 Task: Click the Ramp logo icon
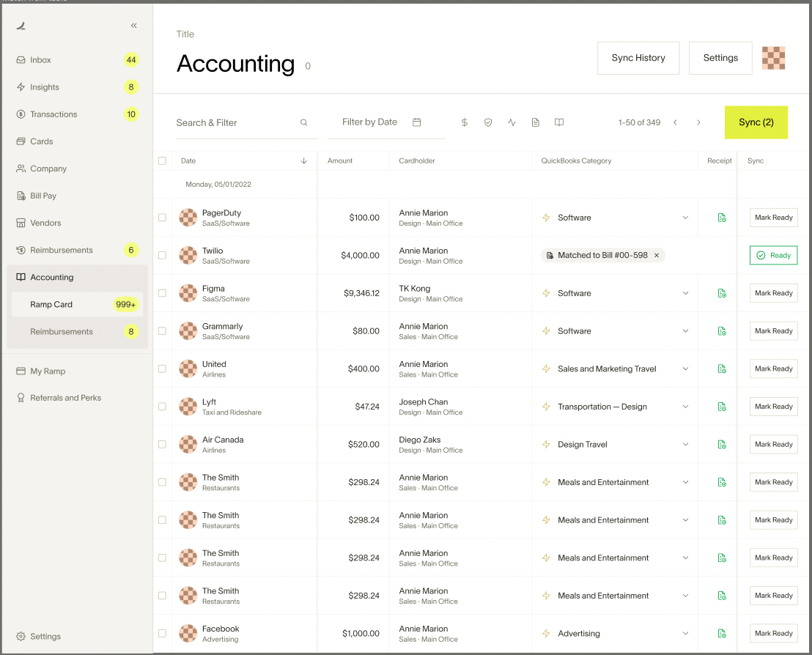pos(21,26)
